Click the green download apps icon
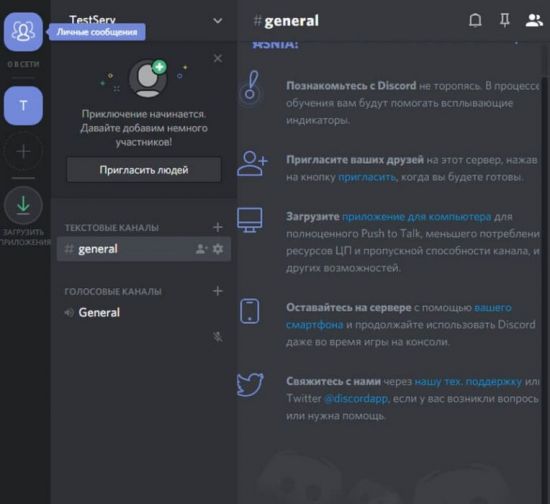 coord(23,205)
